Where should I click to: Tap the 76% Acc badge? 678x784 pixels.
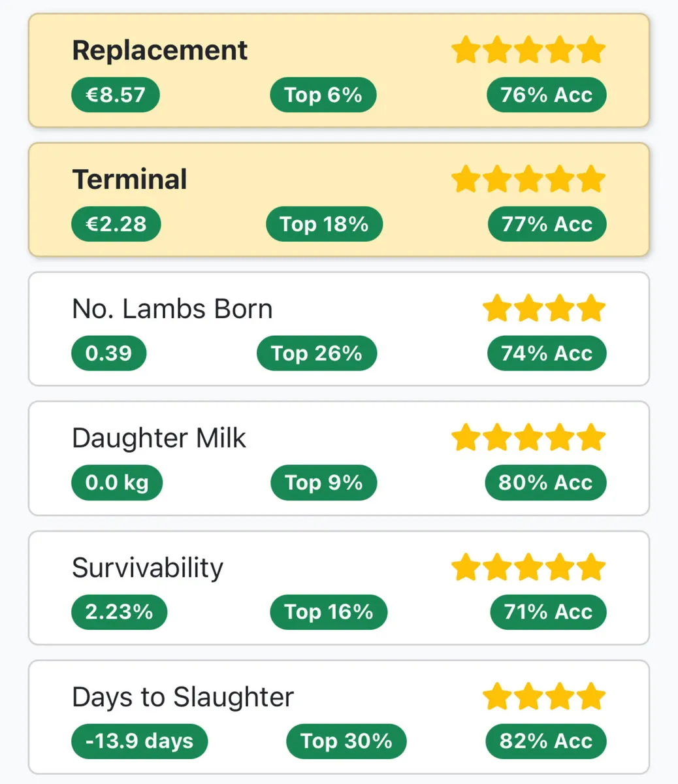tap(546, 95)
